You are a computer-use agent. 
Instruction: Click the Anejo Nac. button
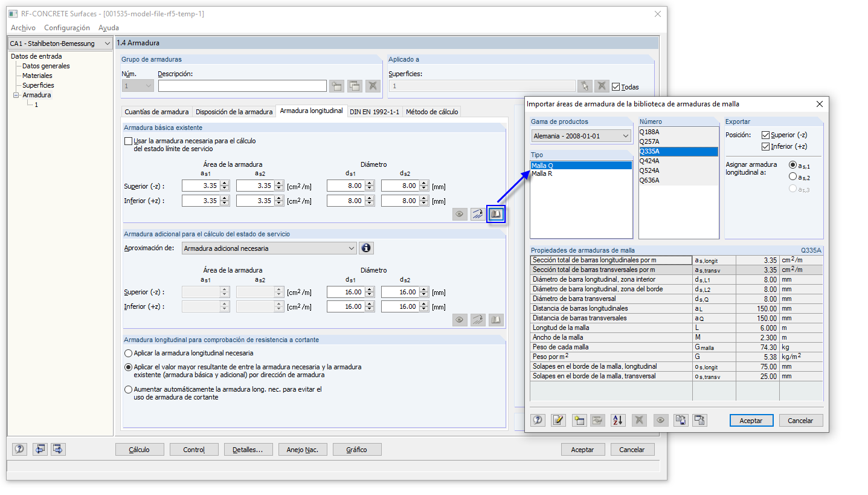click(x=303, y=450)
